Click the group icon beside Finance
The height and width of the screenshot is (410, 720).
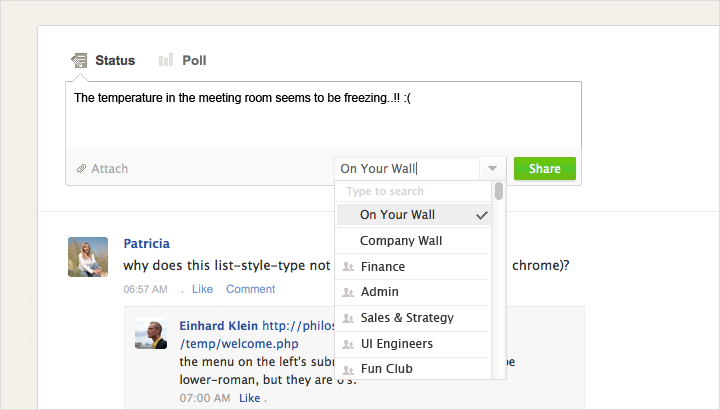pyautogui.click(x=348, y=267)
